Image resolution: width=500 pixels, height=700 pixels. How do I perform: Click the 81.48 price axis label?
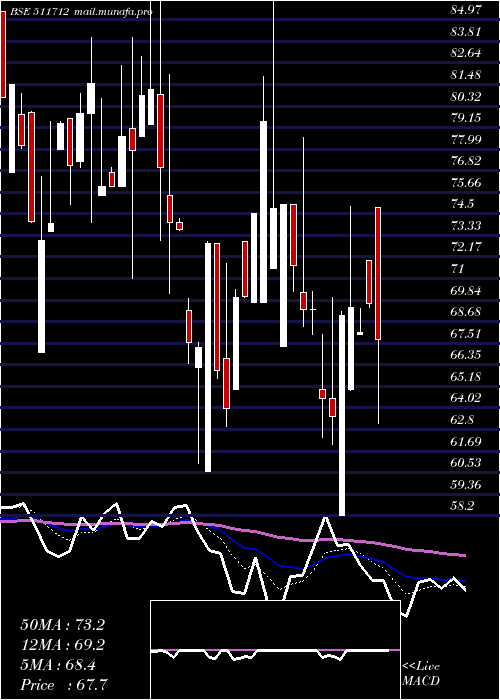(x=466, y=75)
